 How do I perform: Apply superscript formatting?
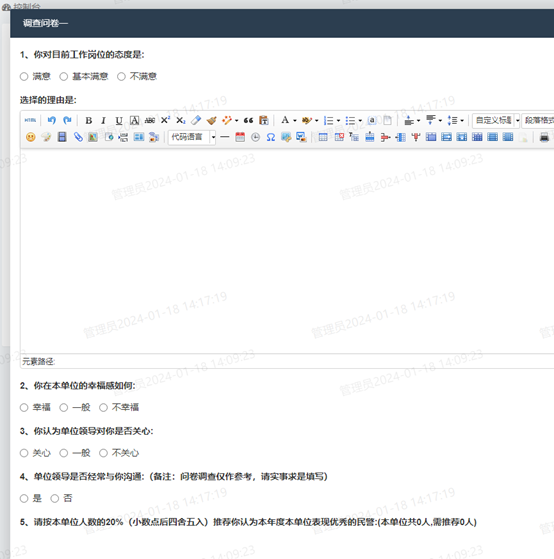pyautogui.click(x=165, y=120)
